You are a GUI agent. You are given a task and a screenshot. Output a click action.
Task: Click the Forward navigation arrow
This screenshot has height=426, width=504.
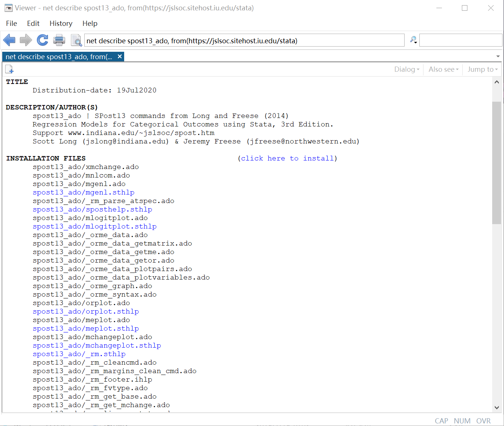(x=25, y=40)
